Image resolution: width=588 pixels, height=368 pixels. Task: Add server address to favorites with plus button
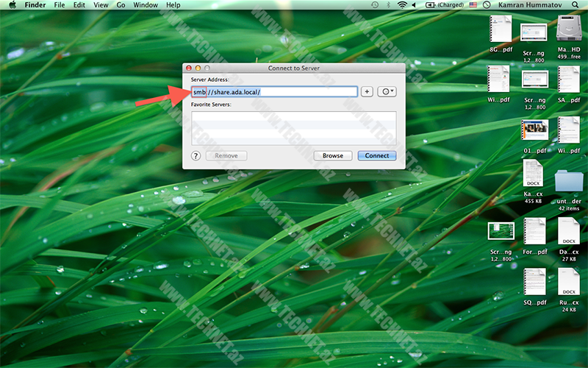367,91
